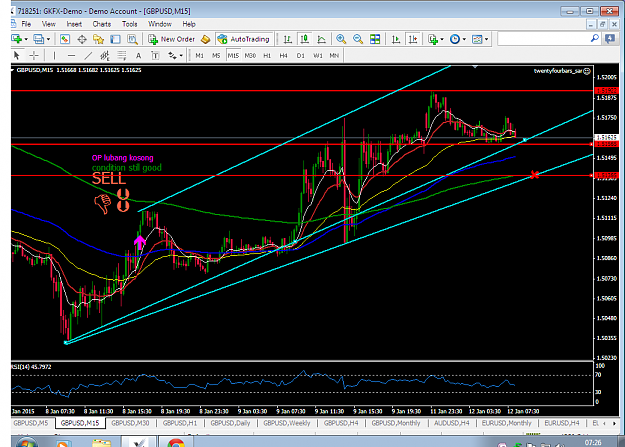Zoom in on the chart
The image size is (625, 447).
341,39
